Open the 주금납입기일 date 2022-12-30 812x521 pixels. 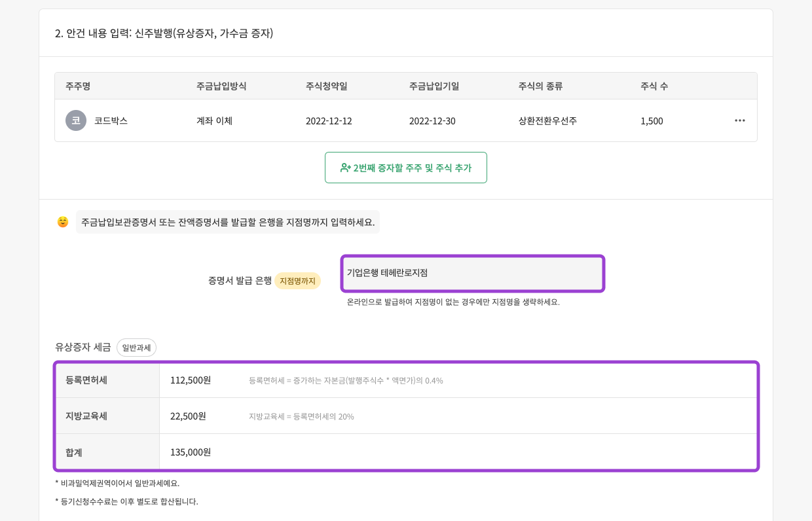(434, 120)
